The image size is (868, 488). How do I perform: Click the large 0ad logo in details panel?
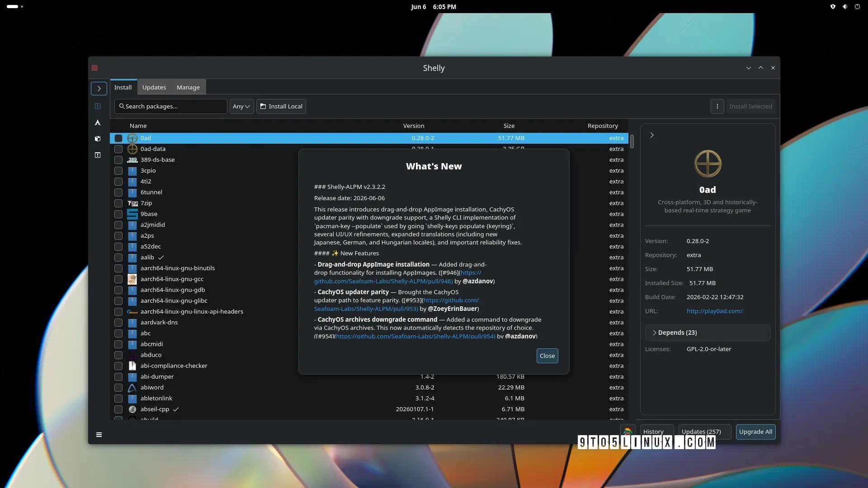pos(708,163)
